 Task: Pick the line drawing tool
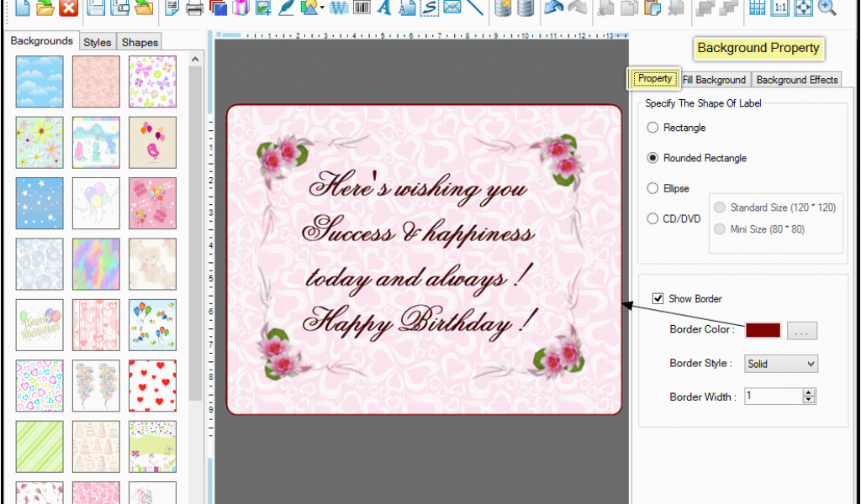click(474, 8)
